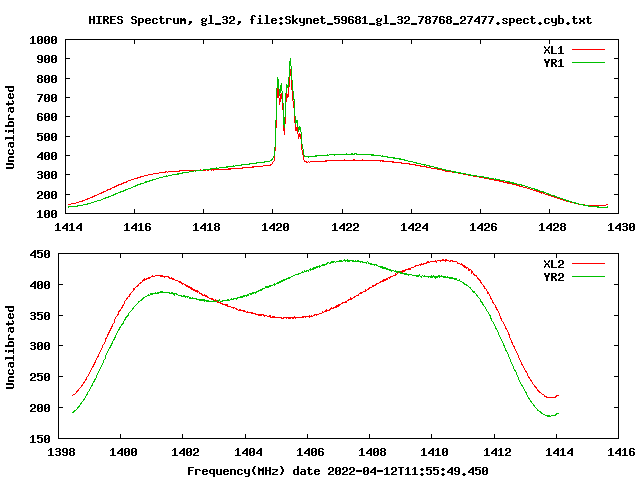Click the 1428 x-axis tick label
Screen dimensions: 640x480
pyautogui.click(x=552, y=227)
